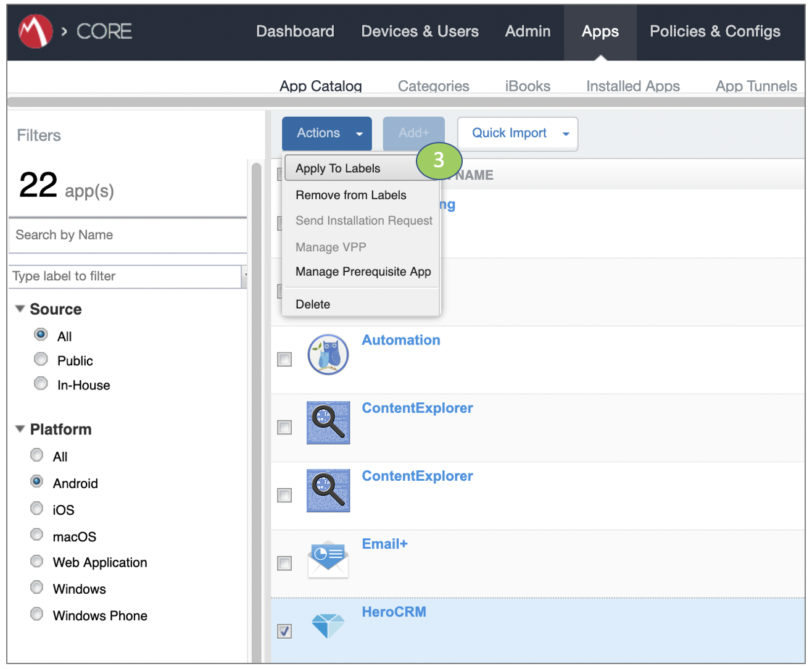Viewport: 812px width, 669px height.
Task: Select Apply To Labels from the menu
Action: 338,168
